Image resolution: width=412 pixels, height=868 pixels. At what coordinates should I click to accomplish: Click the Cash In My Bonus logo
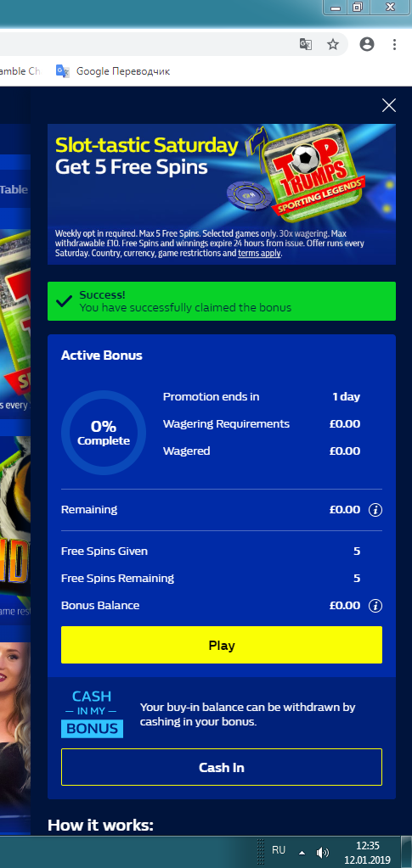(92, 714)
